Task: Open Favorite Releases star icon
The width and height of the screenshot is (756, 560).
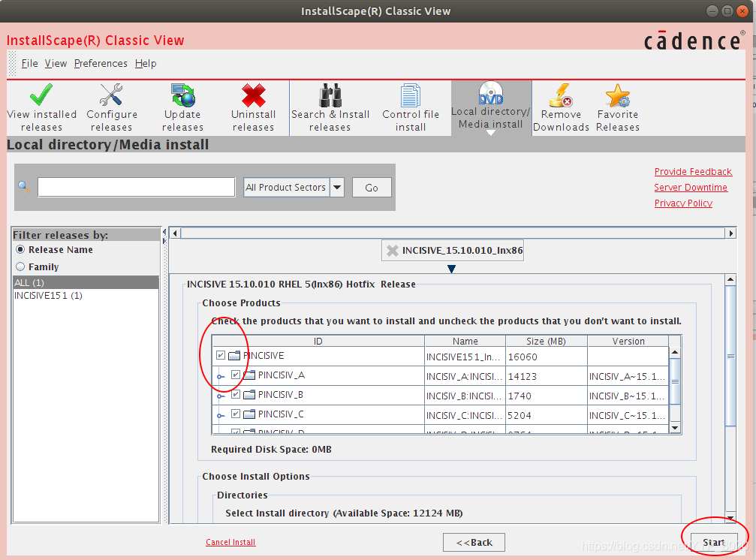Action: tap(618, 95)
